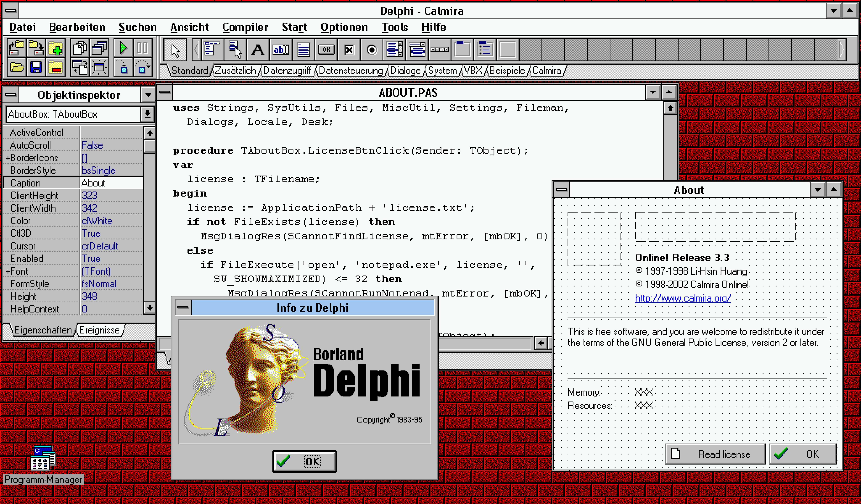Open the Select Form from List icon
This screenshot has height=504, width=861.
pyautogui.click(x=99, y=48)
